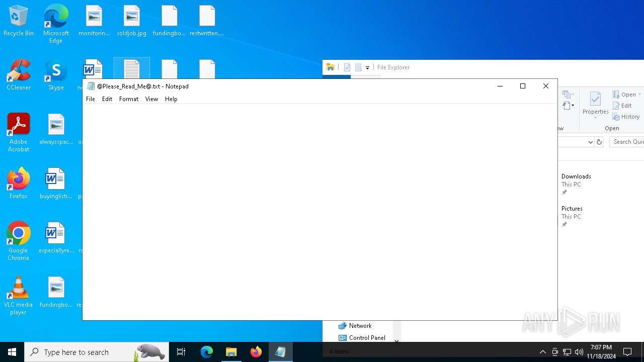Launch the Adobe Acrobat shortcut

pos(19,133)
